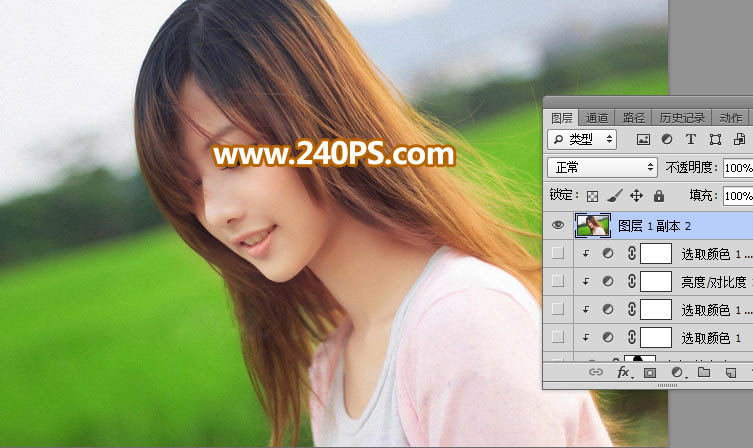Hide the 图层 1 副本 2 layer

tap(558, 225)
